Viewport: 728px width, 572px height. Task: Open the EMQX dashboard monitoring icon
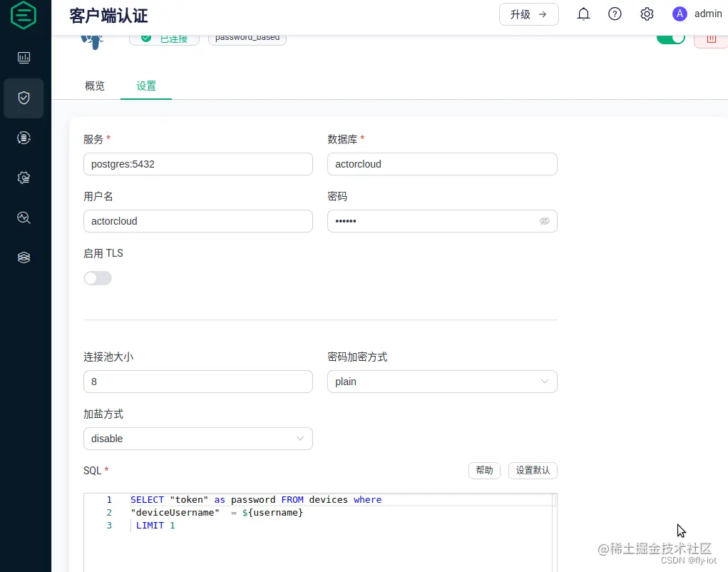[x=24, y=58]
